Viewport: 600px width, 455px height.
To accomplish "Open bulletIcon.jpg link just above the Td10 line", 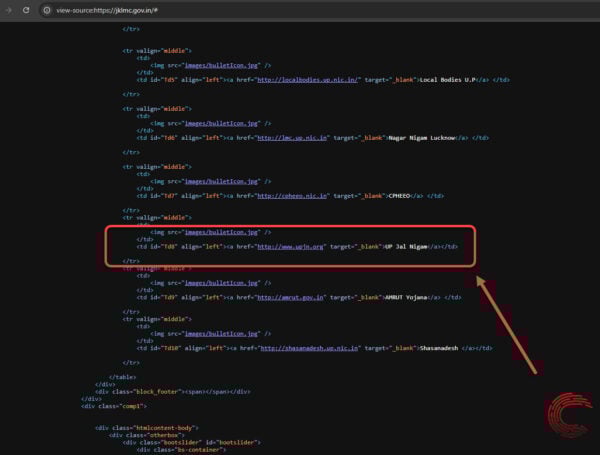I will click(x=221, y=334).
